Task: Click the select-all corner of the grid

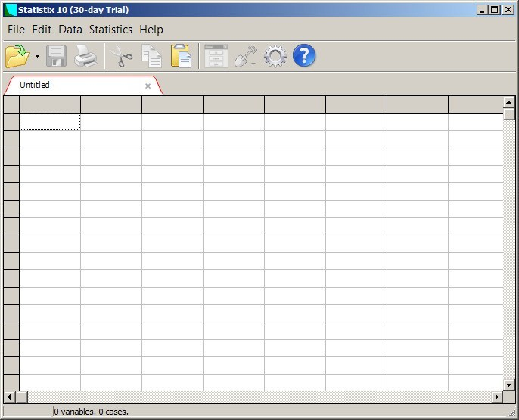Action: 11,104
